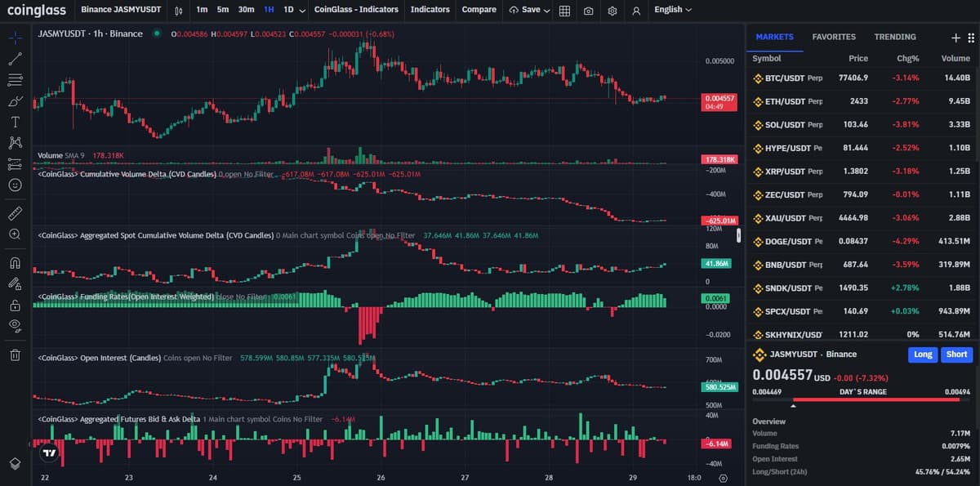
Task: Select the 1H timeframe
Action: click(269, 10)
